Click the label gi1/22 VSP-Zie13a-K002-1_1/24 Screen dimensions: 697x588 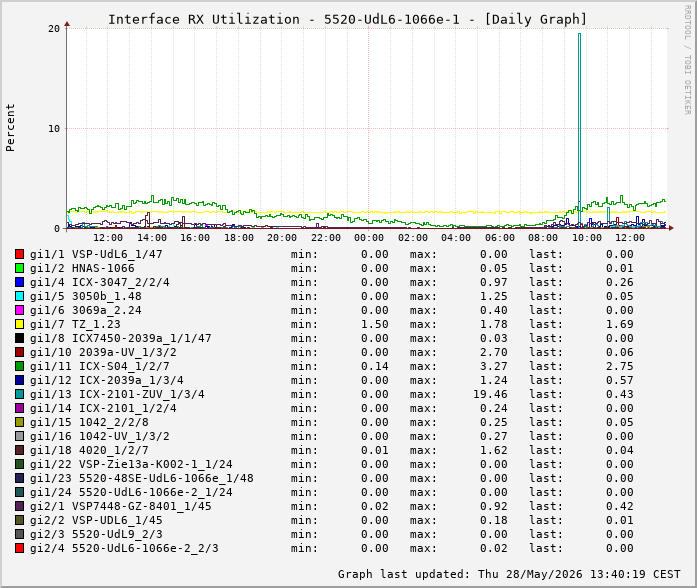tap(131, 464)
